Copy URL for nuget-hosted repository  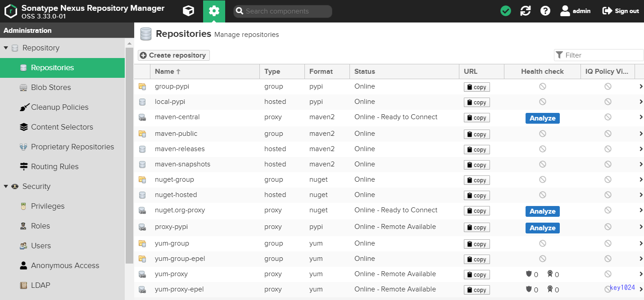click(477, 196)
